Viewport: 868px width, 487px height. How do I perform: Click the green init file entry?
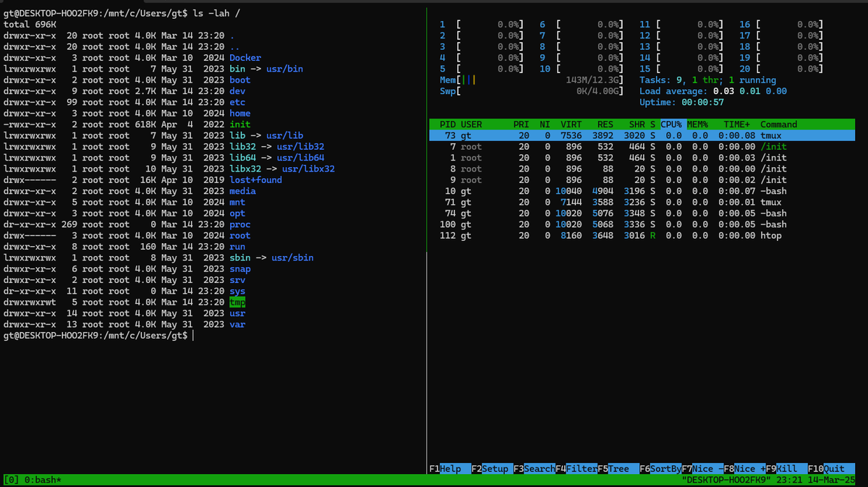(240, 124)
